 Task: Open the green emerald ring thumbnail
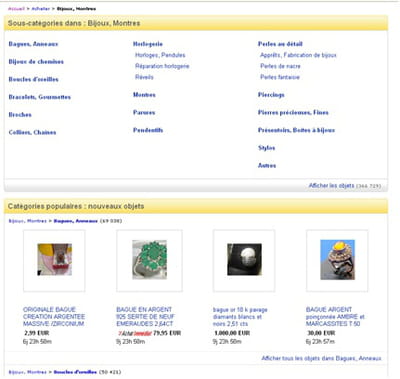(x=149, y=260)
